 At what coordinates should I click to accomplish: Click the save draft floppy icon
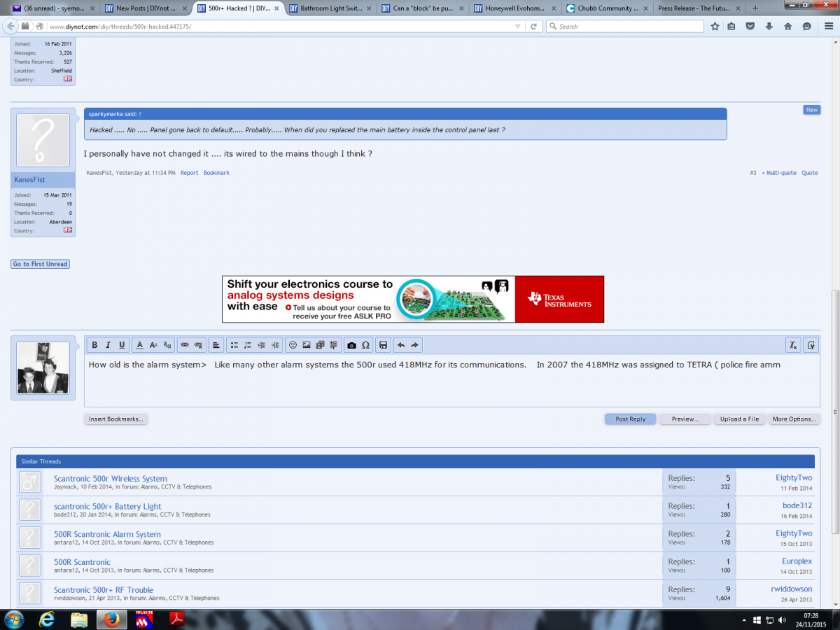[383, 345]
